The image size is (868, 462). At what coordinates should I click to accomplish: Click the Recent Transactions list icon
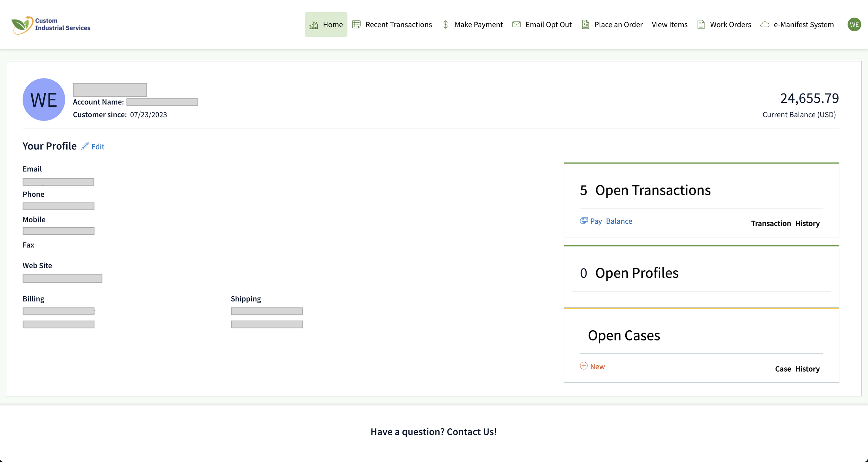pos(356,24)
